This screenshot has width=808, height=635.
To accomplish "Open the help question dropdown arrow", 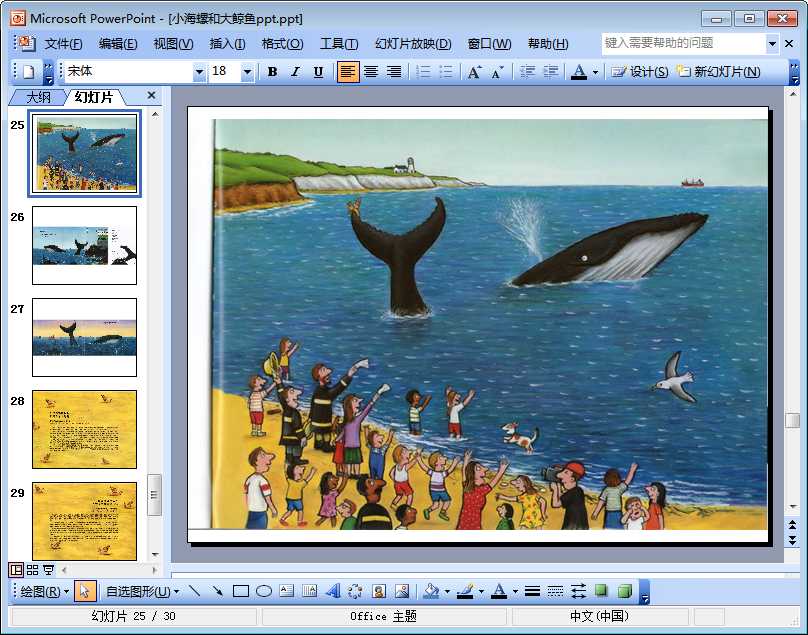I will coord(772,44).
